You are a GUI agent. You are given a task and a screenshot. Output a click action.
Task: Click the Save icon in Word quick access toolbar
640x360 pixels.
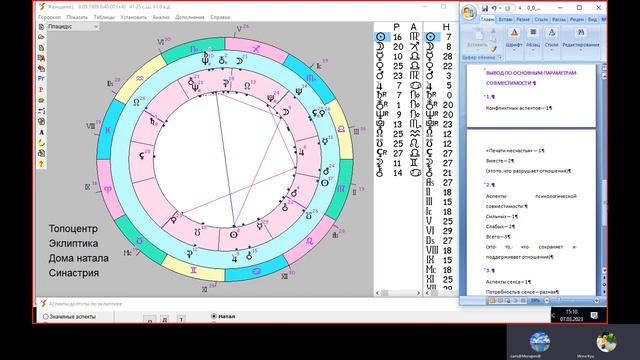[x=484, y=8]
